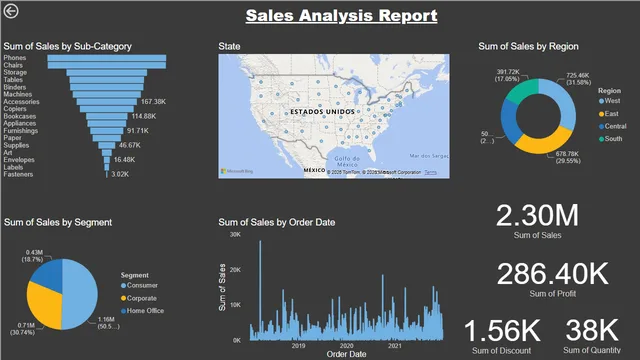Image resolution: width=640 pixels, height=360 pixels.
Task: Click the State map title
Action: (x=229, y=47)
